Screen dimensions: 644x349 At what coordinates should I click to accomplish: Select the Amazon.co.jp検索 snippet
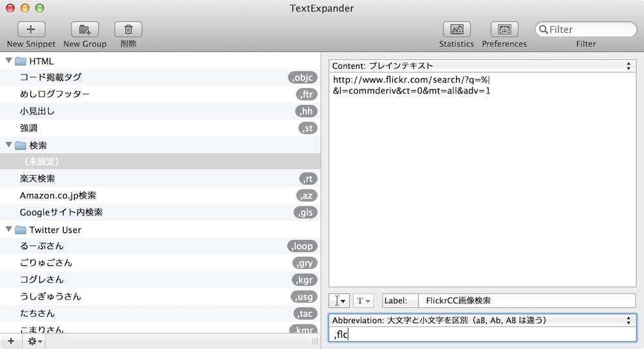pyautogui.click(x=160, y=196)
